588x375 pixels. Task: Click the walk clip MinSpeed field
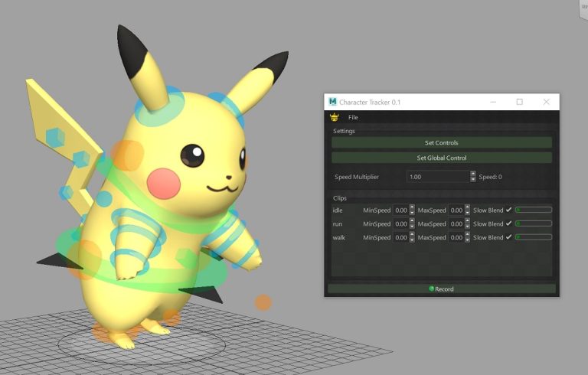point(401,237)
